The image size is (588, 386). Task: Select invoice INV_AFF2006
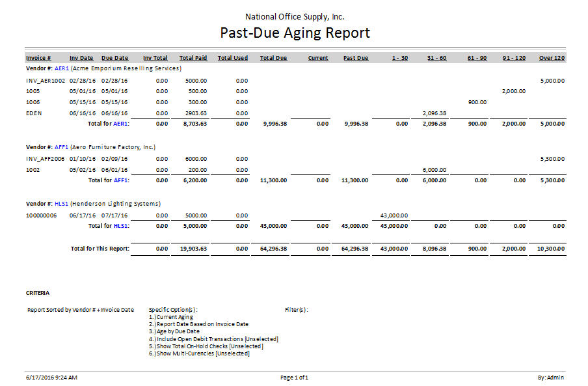click(x=45, y=158)
